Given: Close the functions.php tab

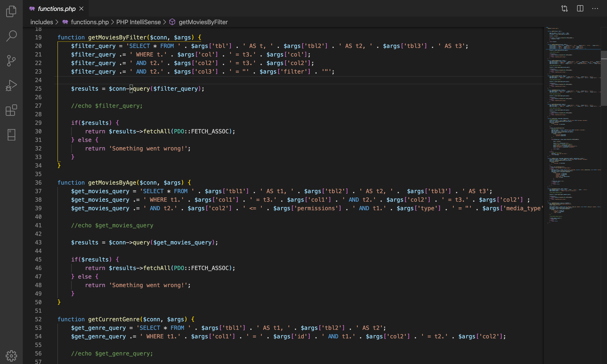Looking at the screenshot, I should click(81, 9).
